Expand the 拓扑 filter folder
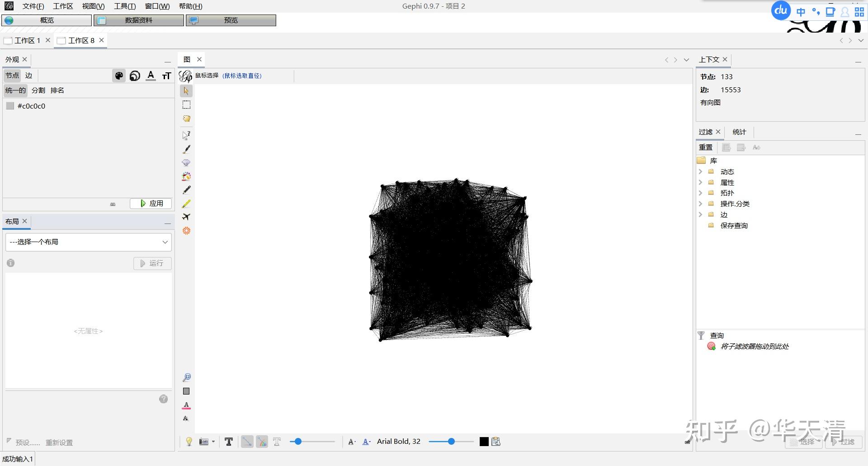This screenshot has width=868, height=466. click(700, 193)
